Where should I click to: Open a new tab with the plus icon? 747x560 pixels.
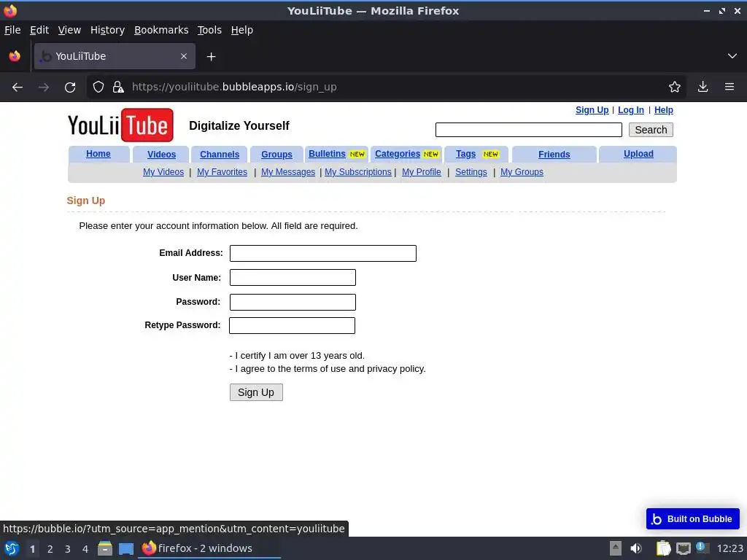click(211, 57)
